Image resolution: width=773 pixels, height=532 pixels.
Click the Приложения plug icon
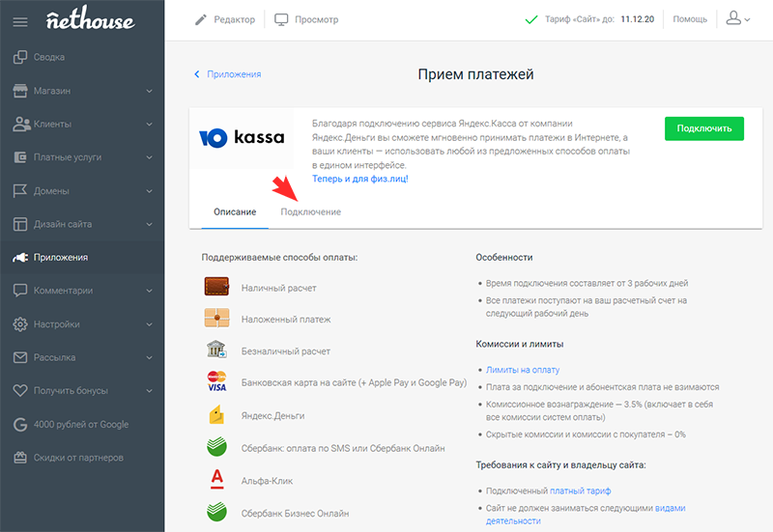point(20,257)
